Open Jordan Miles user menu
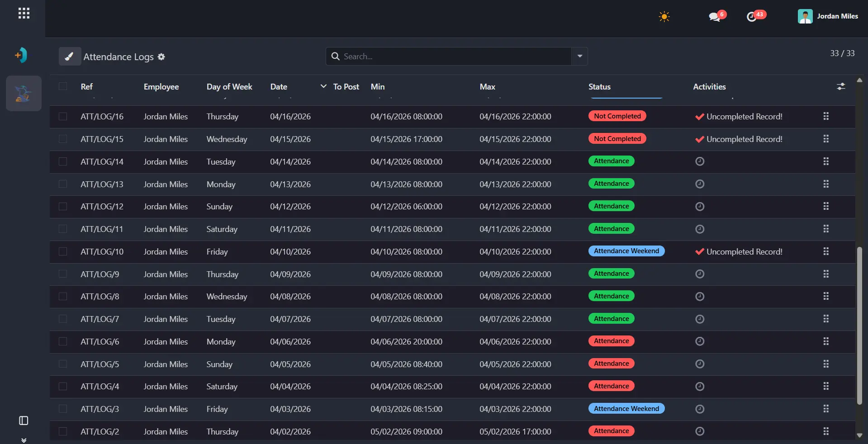This screenshot has width=868, height=444. click(x=828, y=16)
